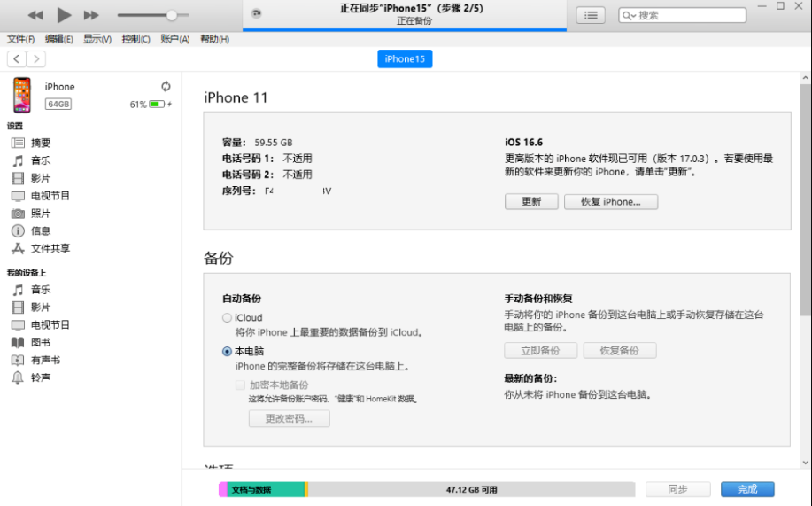Click the scroll up arrow on the scrollbar

pyautogui.click(x=805, y=78)
